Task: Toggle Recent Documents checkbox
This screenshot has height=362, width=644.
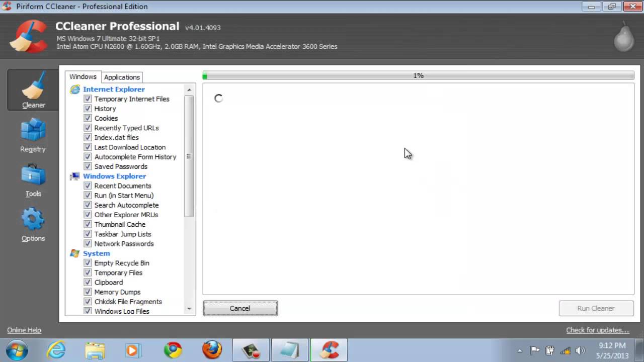Action: tap(88, 186)
